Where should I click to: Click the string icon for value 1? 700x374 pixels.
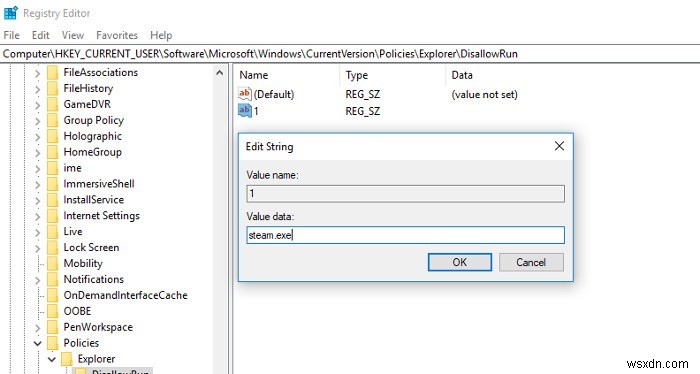(x=245, y=110)
